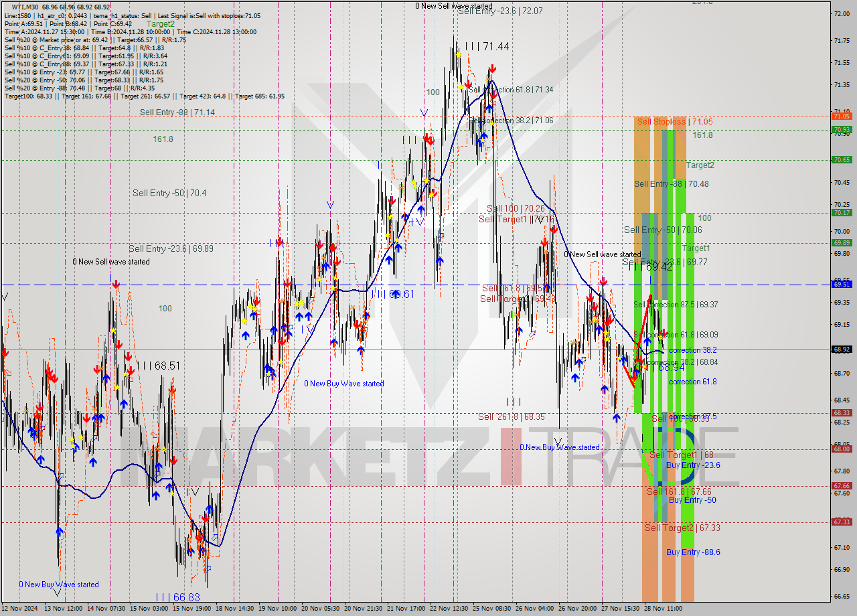Click the blue 'correction 38.2' label
Viewport: 857px width, 616px height.
[x=693, y=350]
